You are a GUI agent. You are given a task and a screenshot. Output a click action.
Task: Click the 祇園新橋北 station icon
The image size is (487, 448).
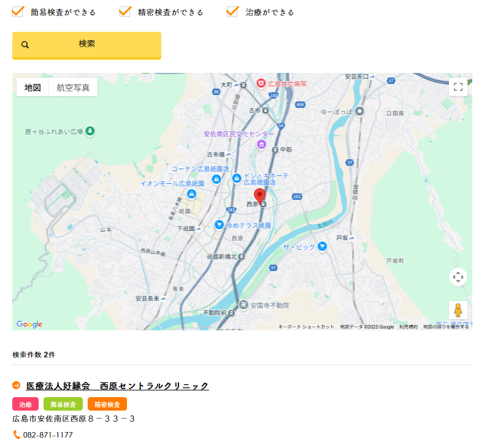pos(242,257)
